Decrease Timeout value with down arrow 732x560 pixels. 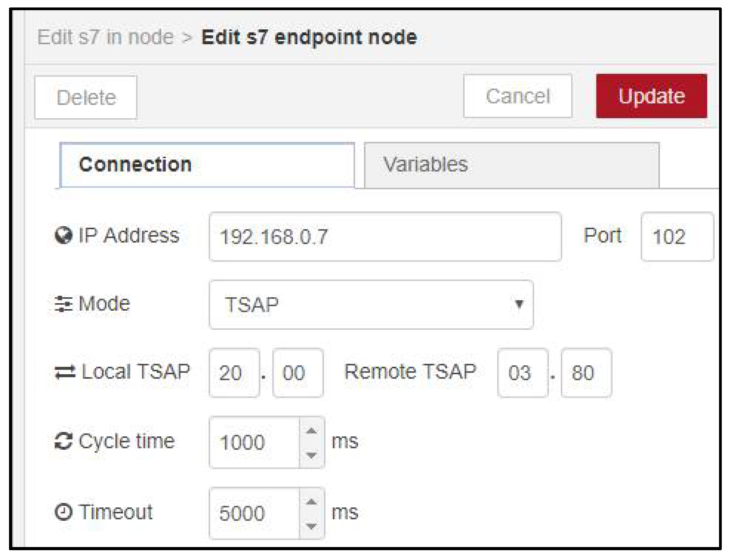(311, 526)
